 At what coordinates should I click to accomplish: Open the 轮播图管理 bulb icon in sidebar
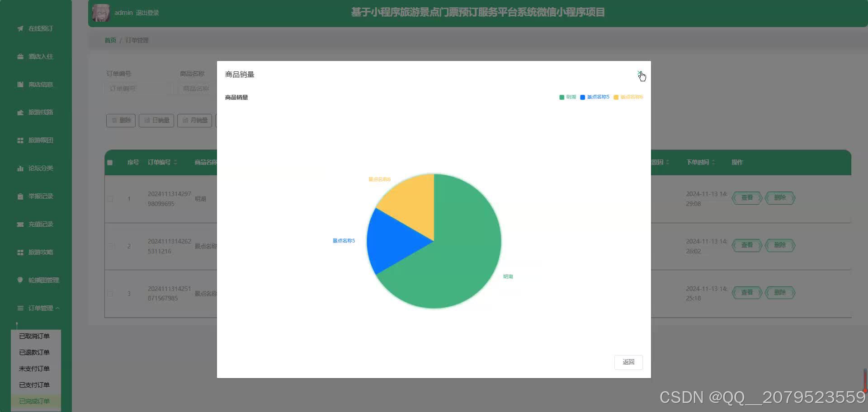pos(20,280)
